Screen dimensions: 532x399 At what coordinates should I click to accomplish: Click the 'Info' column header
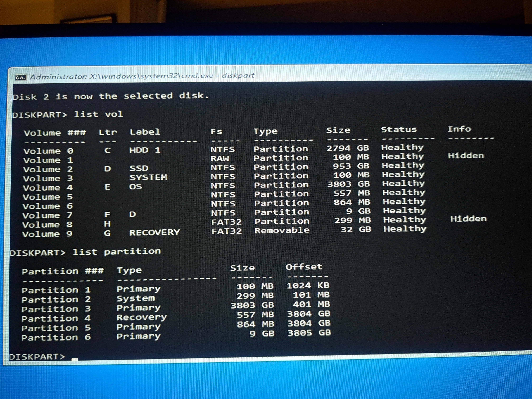(x=459, y=129)
